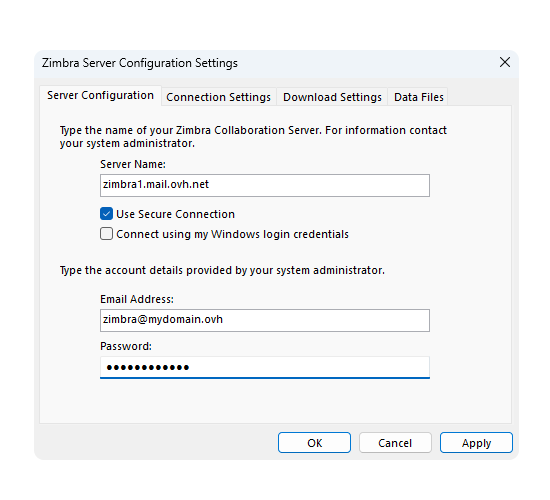Screen dimensions: 550x500
Task: Switch to the Server Configuration tab
Action: (100, 95)
